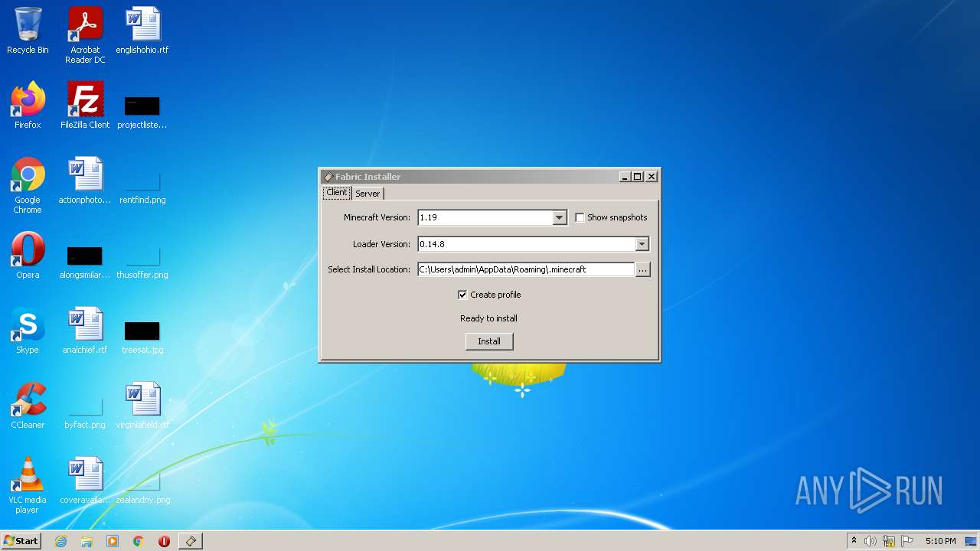Select rentfind.png on the desktop

(142, 185)
